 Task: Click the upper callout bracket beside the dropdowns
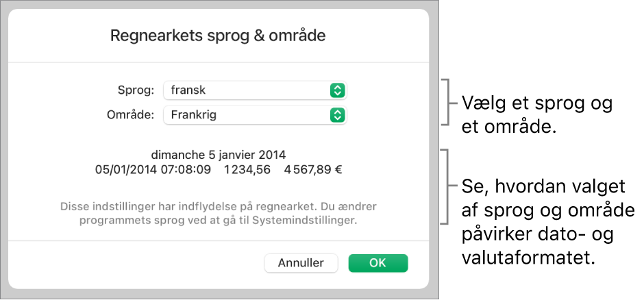[x=447, y=103]
